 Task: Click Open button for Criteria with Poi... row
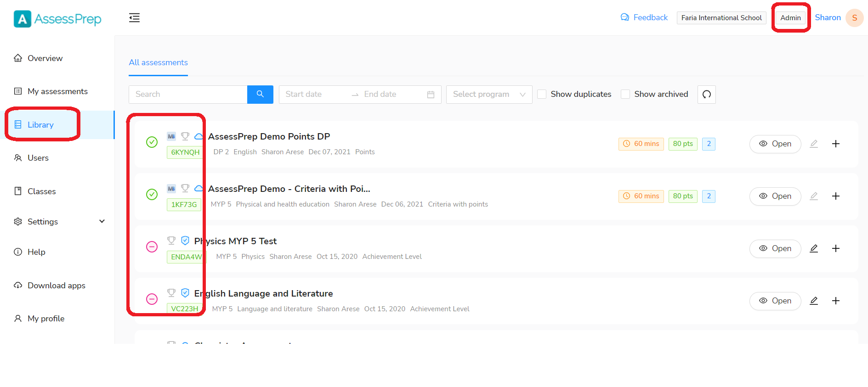click(775, 196)
